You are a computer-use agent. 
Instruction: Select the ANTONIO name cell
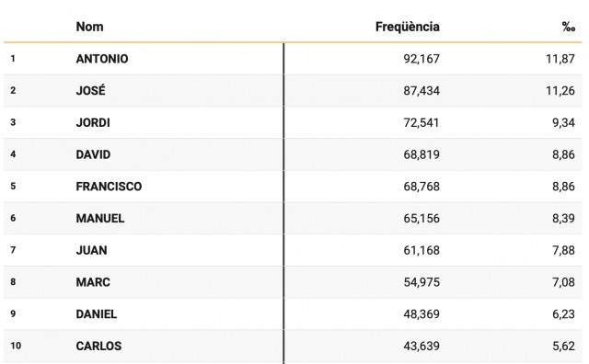(102, 59)
